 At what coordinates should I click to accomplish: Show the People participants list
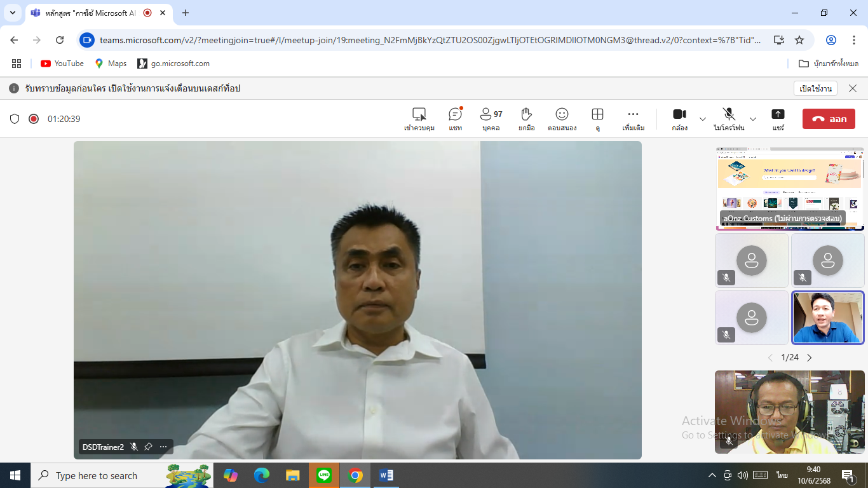pyautogui.click(x=491, y=118)
